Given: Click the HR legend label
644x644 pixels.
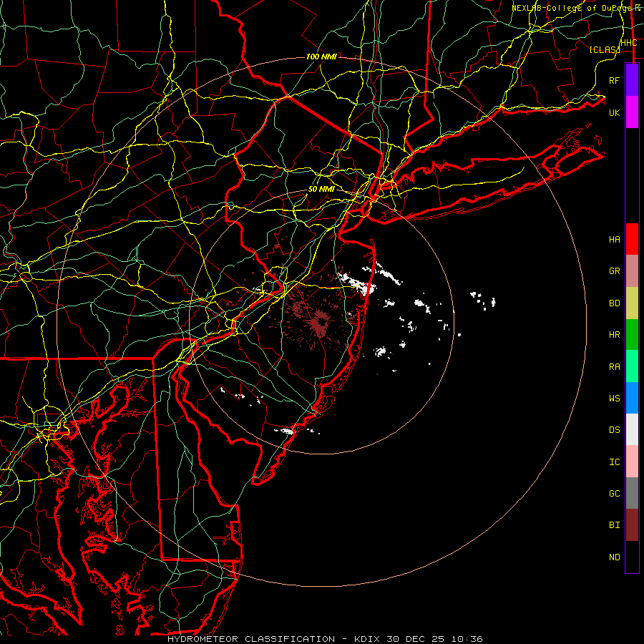Looking at the screenshot, I should [614, 335].
